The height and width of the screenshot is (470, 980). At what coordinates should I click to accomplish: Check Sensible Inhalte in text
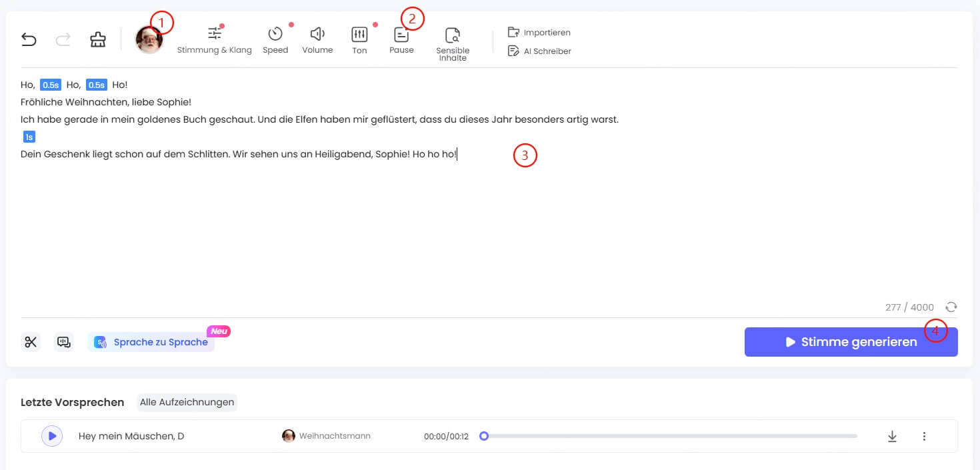click(x=453, y=43)
